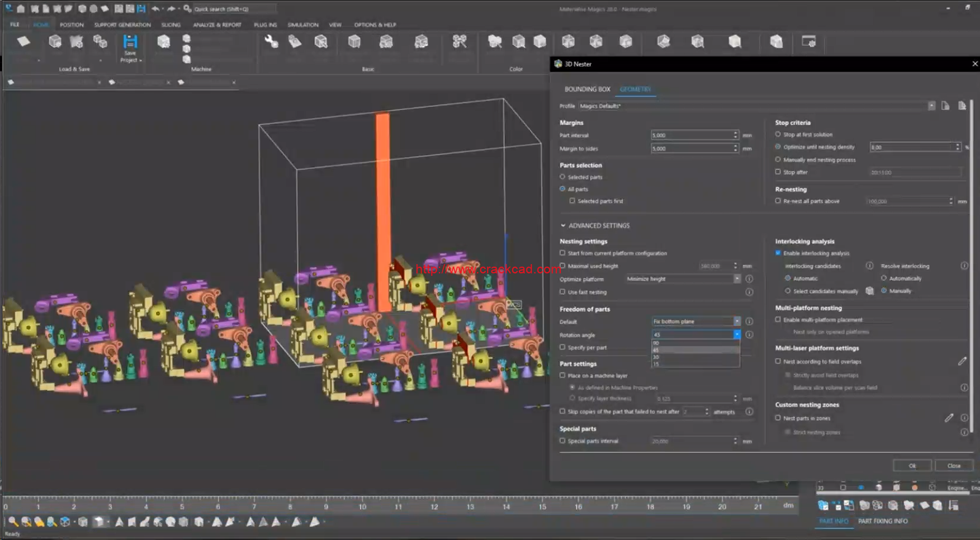The width and height of the screenshot is (980, 540).
Task: Click the scissors cut icon in Basic group
Action: pyautogui.click(x=459, y=41)
